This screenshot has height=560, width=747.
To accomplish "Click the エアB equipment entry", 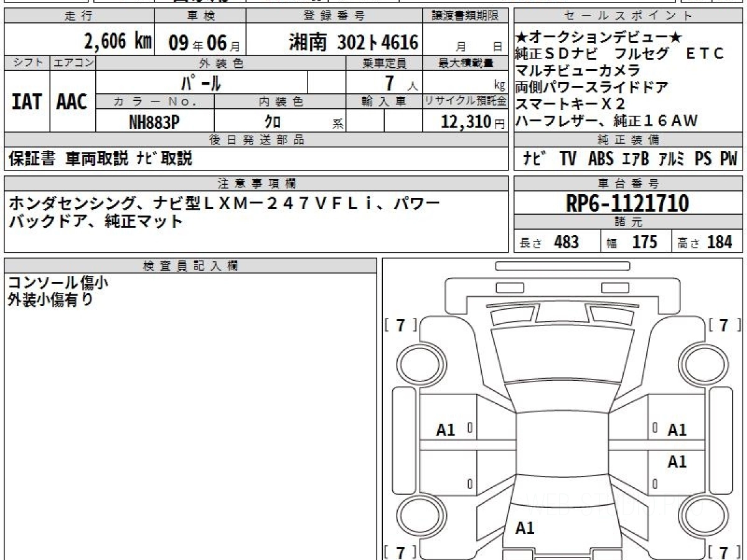I will pos(636,159).
